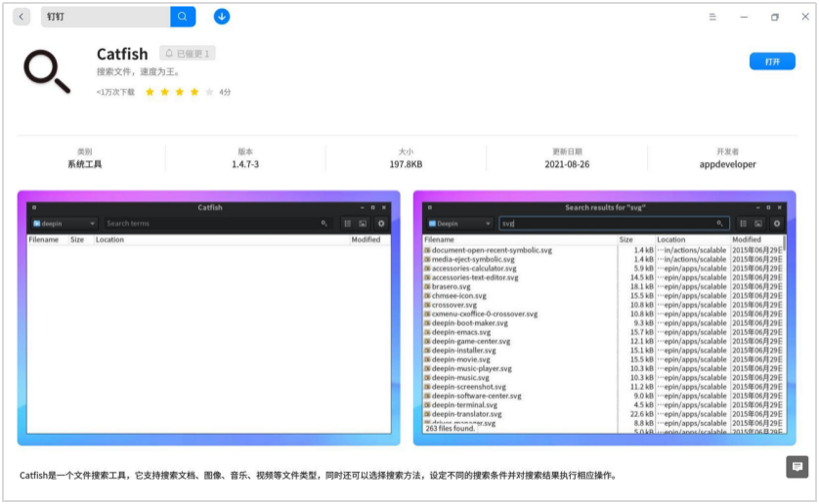Image resolution: width=819 pixels, height=504 pixels.
Task: Restore the window with maximize button
Action: click(x=774, y=17)
